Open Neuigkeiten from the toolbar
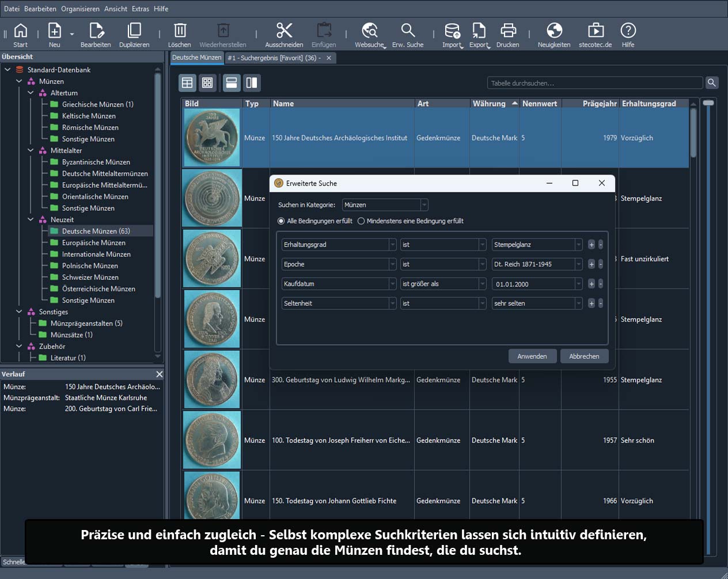728x579 pixels. 553,31
